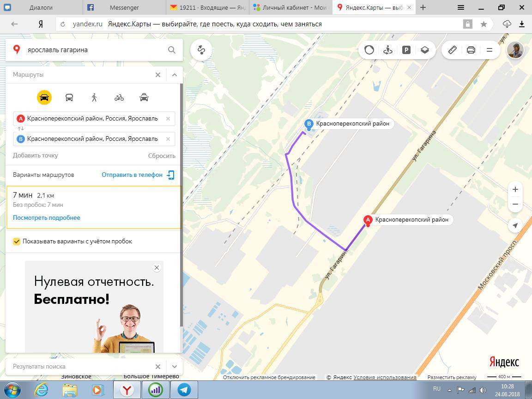Select the bicycle route mode icon
This screenshot has height=399, width=532.
[119, 98]
